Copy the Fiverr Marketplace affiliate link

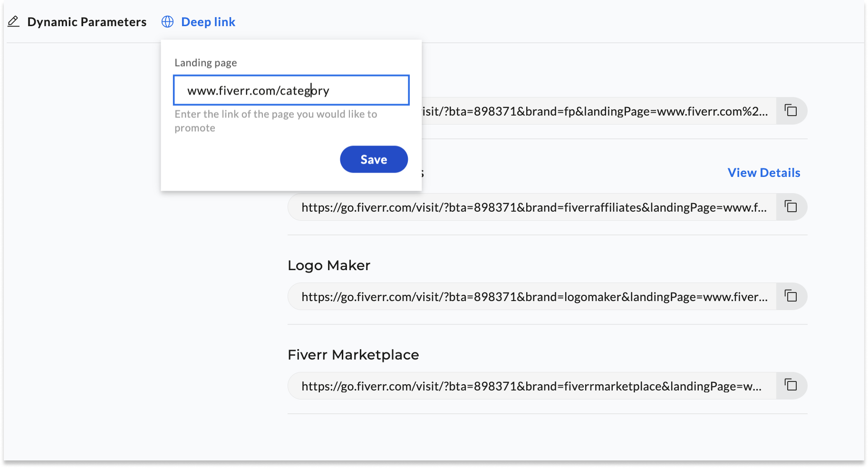791,385
